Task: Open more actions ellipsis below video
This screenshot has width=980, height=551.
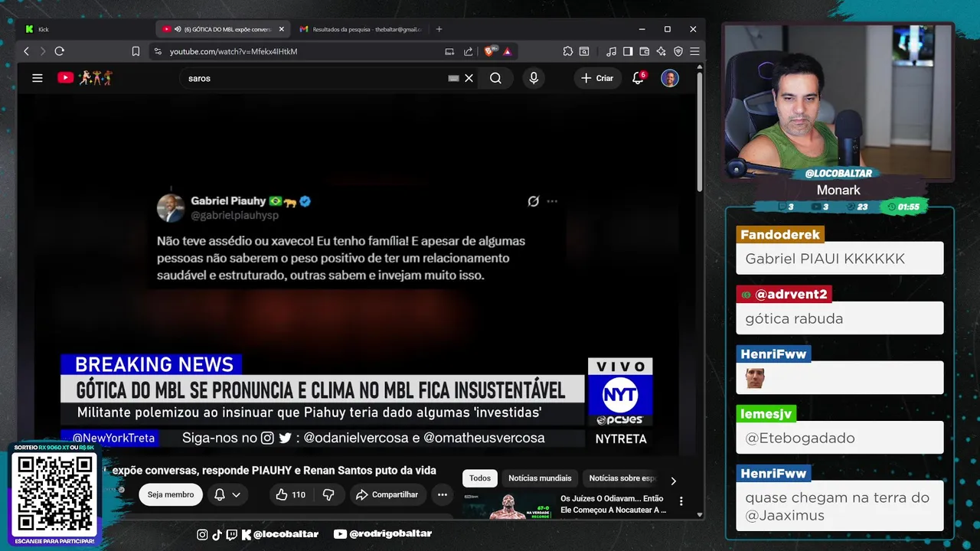Action: [442, 494]
